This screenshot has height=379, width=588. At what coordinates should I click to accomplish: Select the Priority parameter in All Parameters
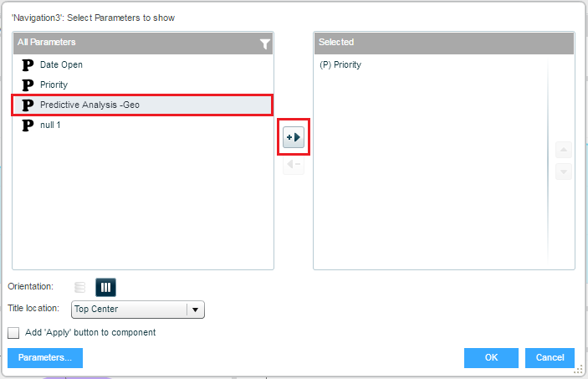(x=54, y=85)
